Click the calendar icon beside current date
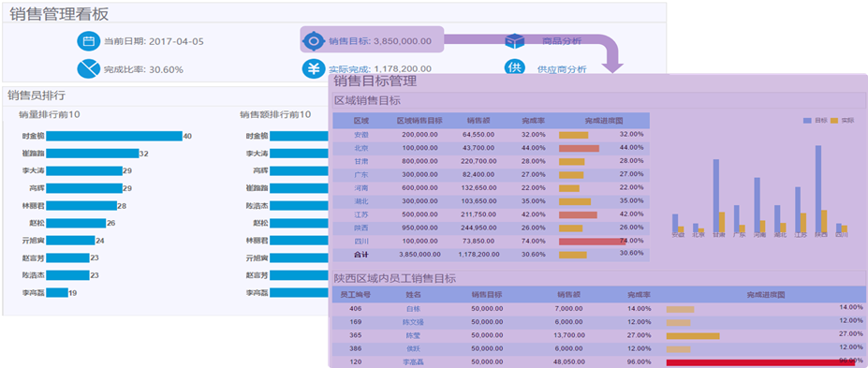 click(88, 41)
